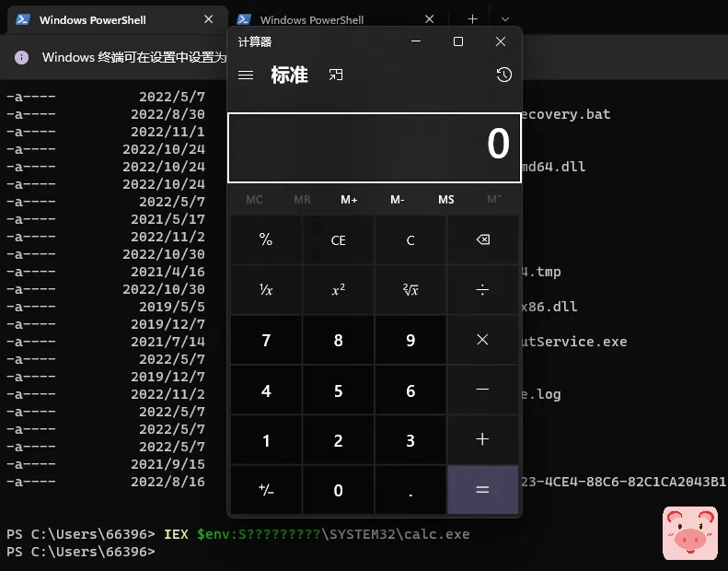Click digit 0 key on keypad
Image resolution: width=728 pixels, height=571 pixels.
click(339, 490)
